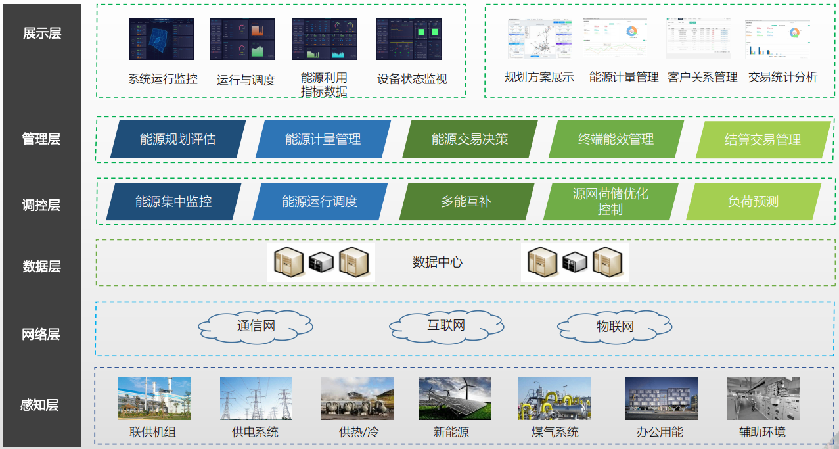Open the 系统运行监控 dashboard thumbnail
This screenshot has height=449, width=839.
click(x=163, y=40)
